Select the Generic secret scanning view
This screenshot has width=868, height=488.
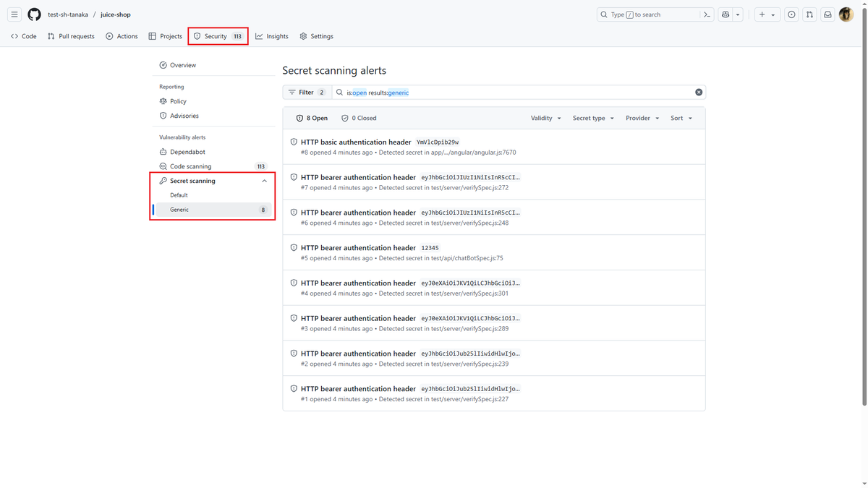(213, 210)
